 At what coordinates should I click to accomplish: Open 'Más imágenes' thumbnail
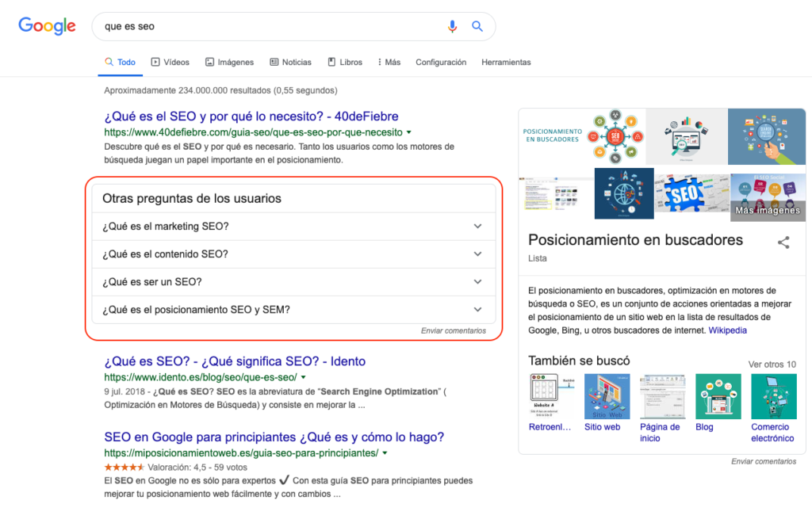(x=768, y=197)
